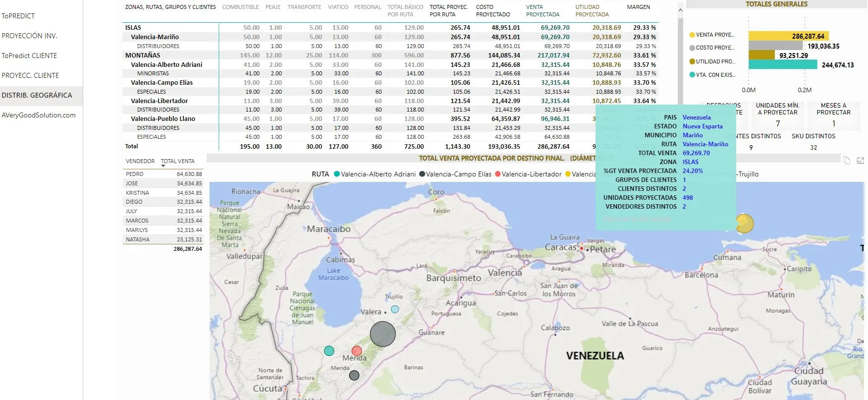Sort by the TRANSPORTE column header

pos(304,7)
